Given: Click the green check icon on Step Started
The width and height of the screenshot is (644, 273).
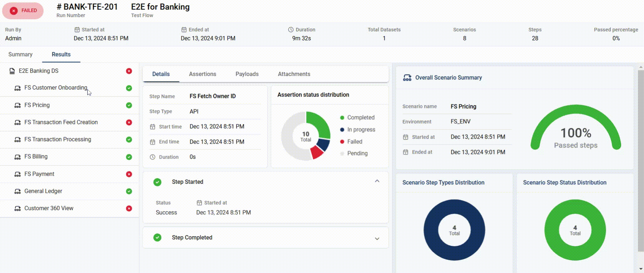Looking at the screenshot, I should [157, 182].
